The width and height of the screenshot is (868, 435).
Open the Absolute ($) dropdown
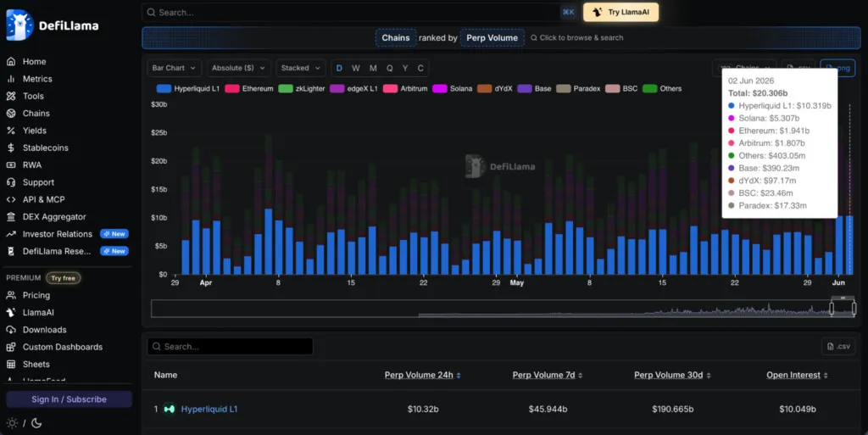[x=238, y=68]
